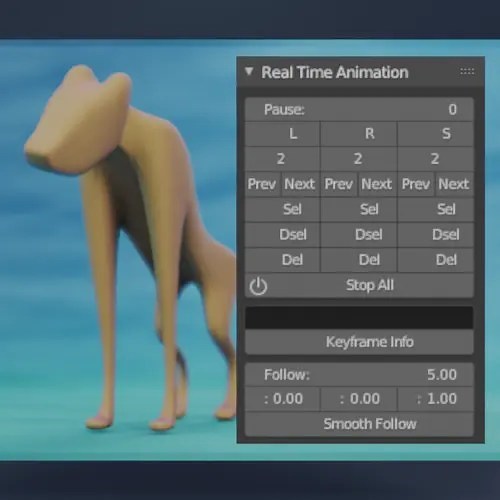Go to Next in the L column
The image size is (500, 500).
click(300, 184)
